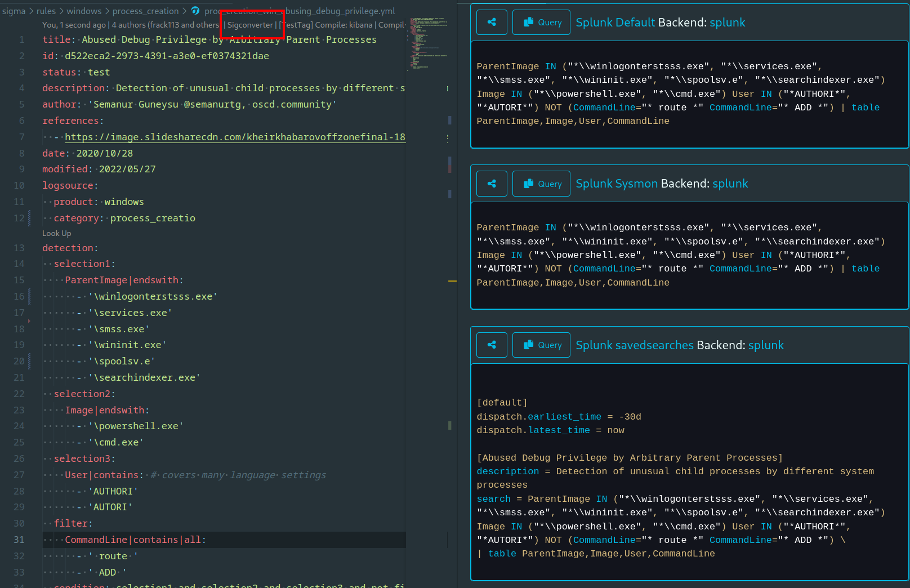Click the 'Splunk savedsearches' heading link
Image resolution: width=910 pixels, height=588 pixels.
pyautogui.click(x=635, y=345)
